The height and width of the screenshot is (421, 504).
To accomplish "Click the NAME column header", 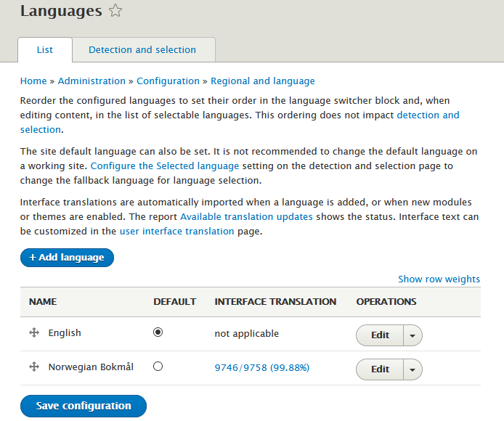I will (x=43, y=301).
